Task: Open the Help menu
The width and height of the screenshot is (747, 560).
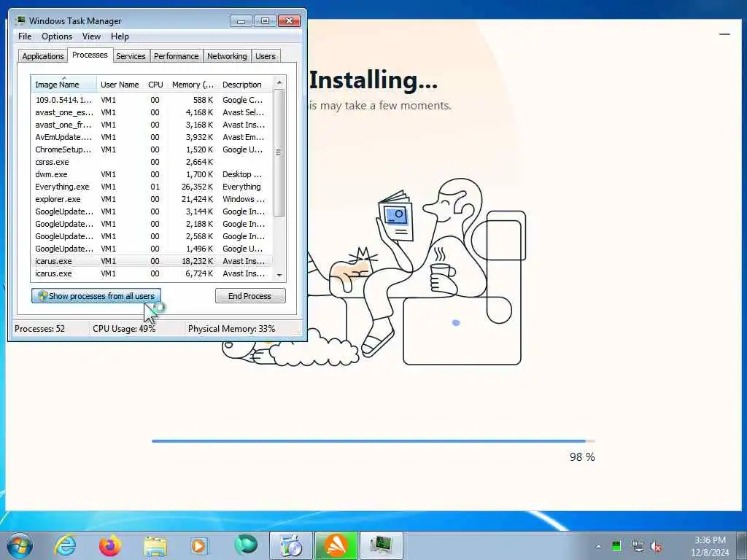Action: 120,36
